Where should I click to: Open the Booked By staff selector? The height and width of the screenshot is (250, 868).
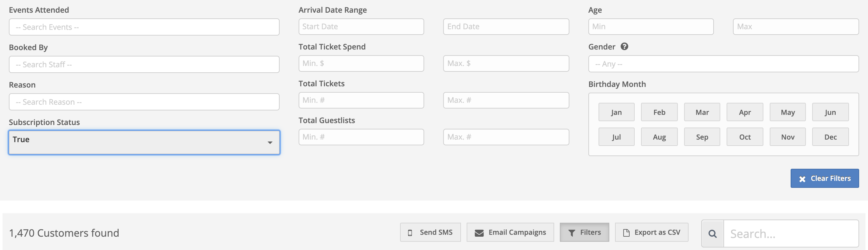pyautogui.click(x=144, y=64)
